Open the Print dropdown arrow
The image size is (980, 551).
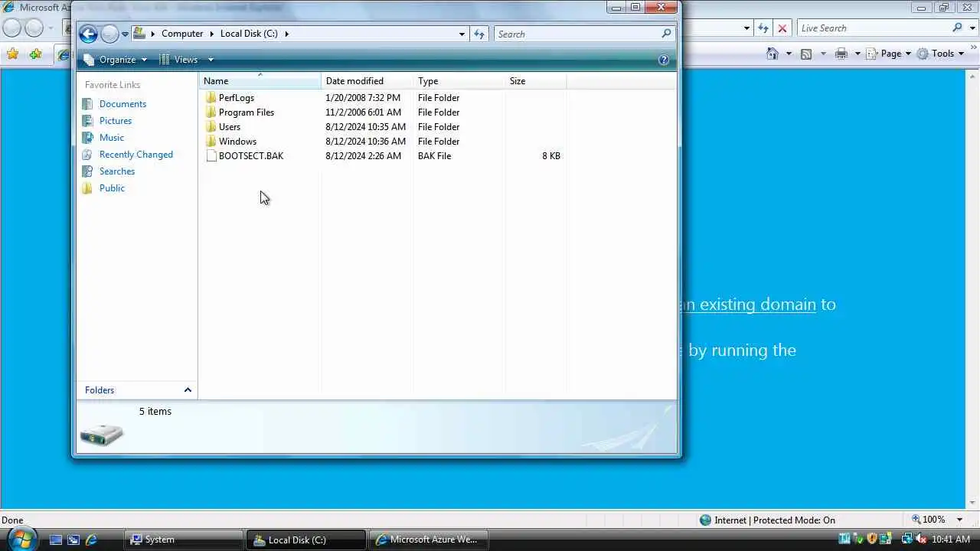click(857, 54)
